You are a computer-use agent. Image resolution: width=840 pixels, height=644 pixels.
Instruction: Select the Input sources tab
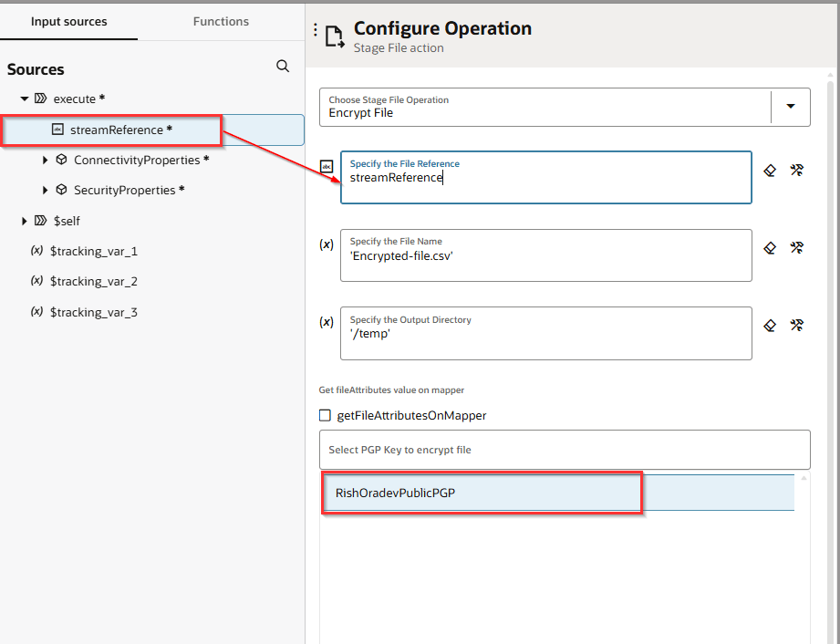pyautogui.click(x=68, y=21)
